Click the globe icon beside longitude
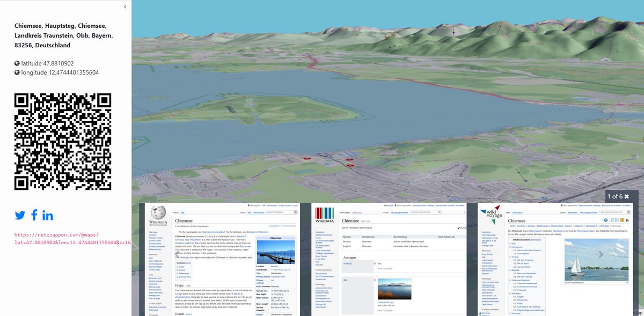Viewport: 644px width, 316px height. tap(17, 72)
